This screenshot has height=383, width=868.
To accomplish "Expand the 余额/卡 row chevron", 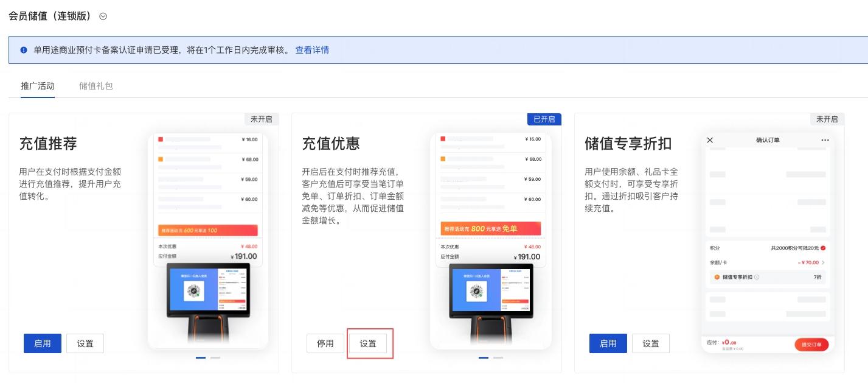I will click(x=824, y=262).
